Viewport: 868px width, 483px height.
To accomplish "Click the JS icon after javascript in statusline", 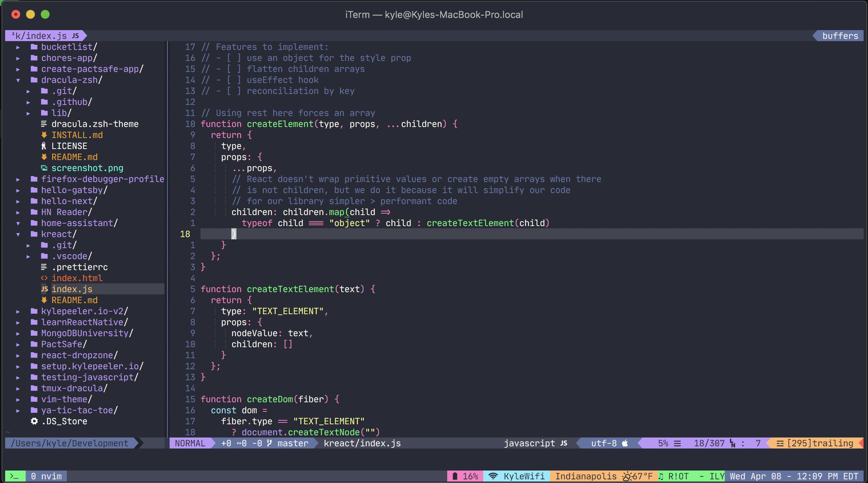I will (564, 443).
